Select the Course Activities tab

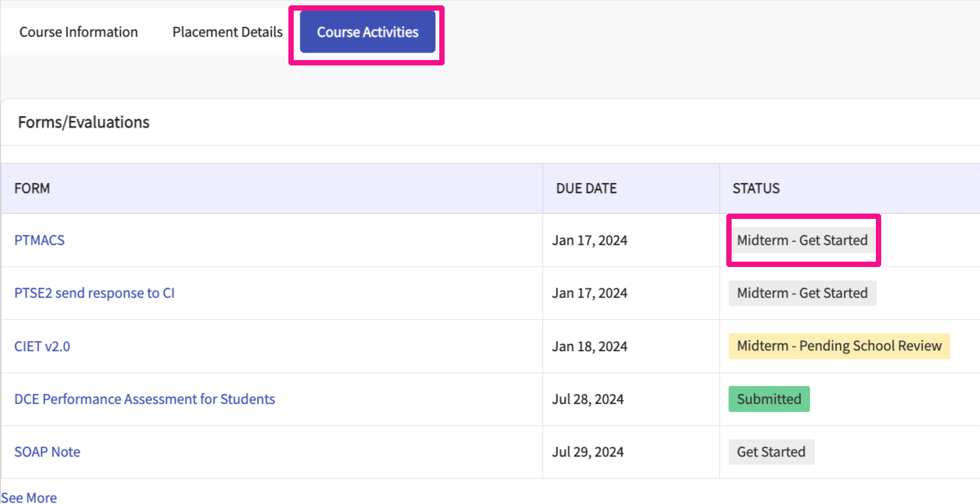367,32
